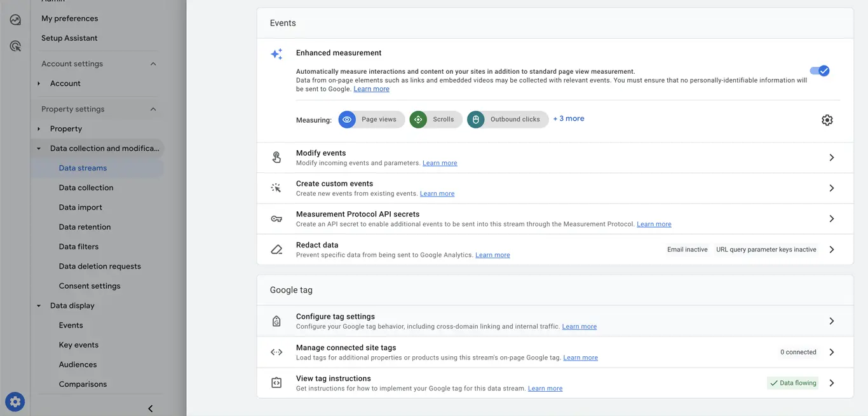The width and height of the screenshot is (868, 416).
Task: Click the 0 connected status text
Action: click(798, 352)
